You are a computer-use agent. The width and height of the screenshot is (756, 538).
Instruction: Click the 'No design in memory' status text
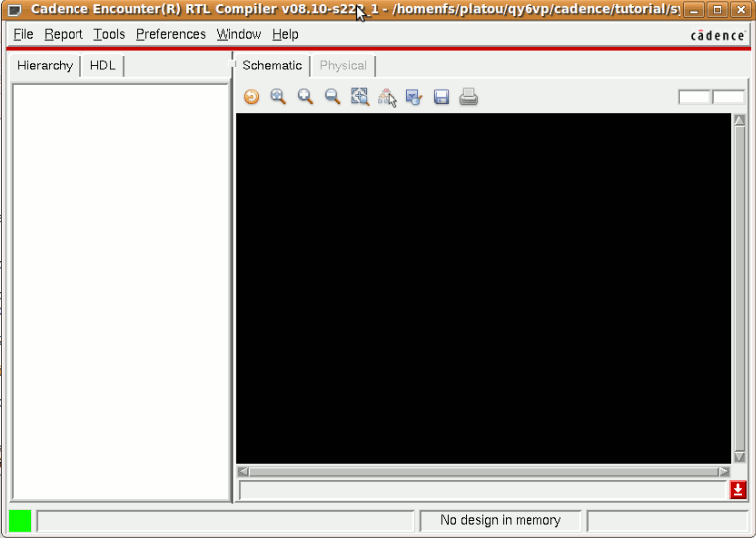[501, 521]
